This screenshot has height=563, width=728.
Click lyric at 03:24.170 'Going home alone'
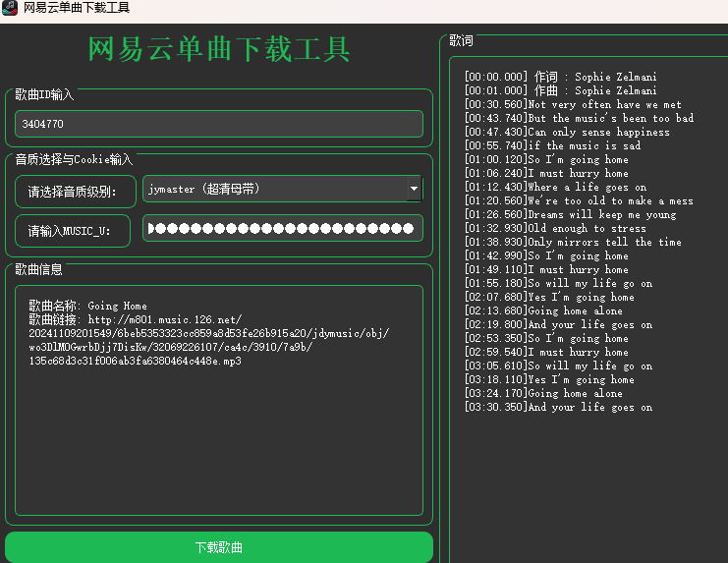coord(543,394)
